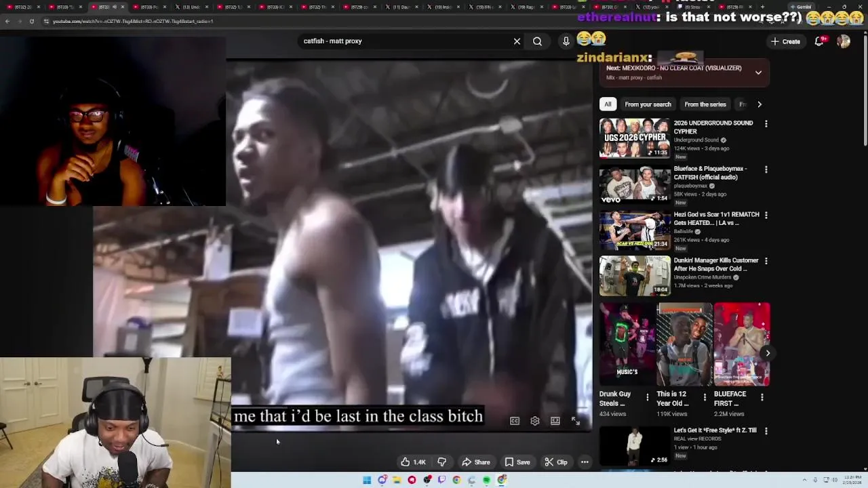Viewport: 868px width, 488px height.
Task: Create a Clip of the video
Action: [x=556, y=462]
